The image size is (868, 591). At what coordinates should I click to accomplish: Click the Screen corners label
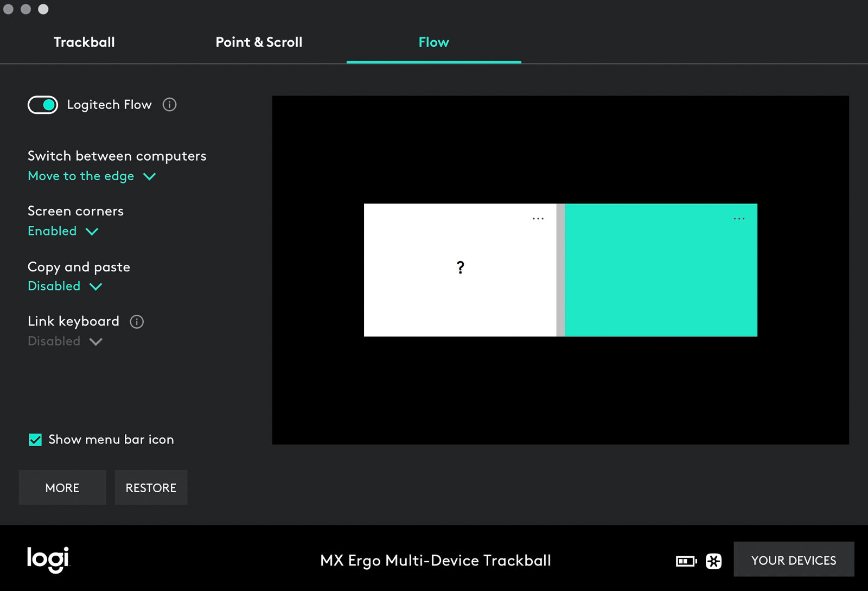pos(75,211)
